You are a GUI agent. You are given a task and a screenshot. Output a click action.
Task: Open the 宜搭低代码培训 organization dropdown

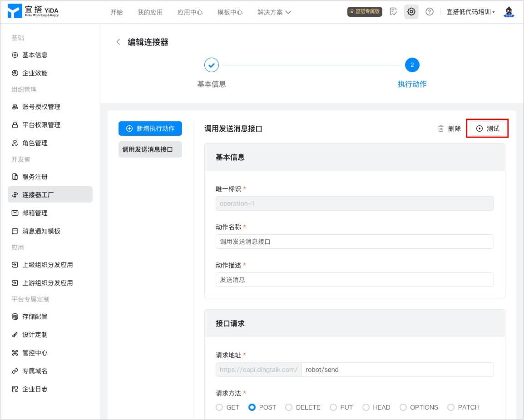coord(470,12)
